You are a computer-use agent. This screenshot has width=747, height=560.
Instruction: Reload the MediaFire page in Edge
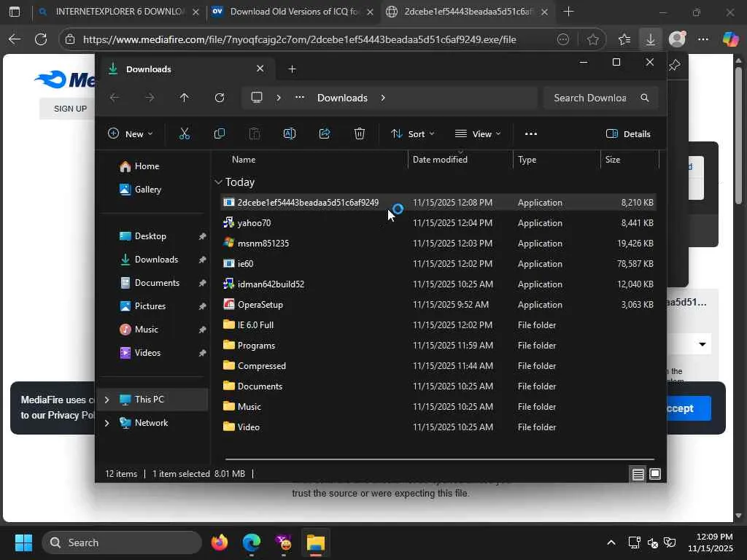pos(41,39)
